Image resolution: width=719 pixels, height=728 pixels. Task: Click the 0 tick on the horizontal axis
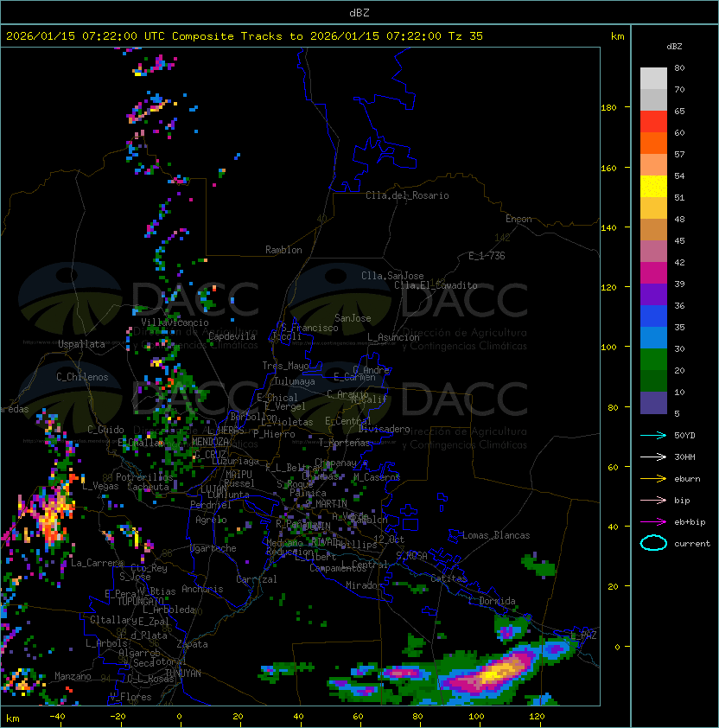179,717
